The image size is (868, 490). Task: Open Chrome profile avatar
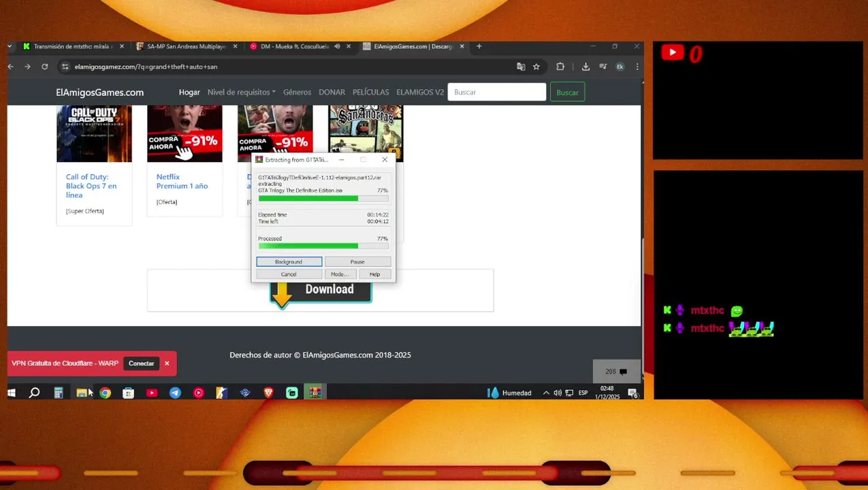tap(620, 67)
